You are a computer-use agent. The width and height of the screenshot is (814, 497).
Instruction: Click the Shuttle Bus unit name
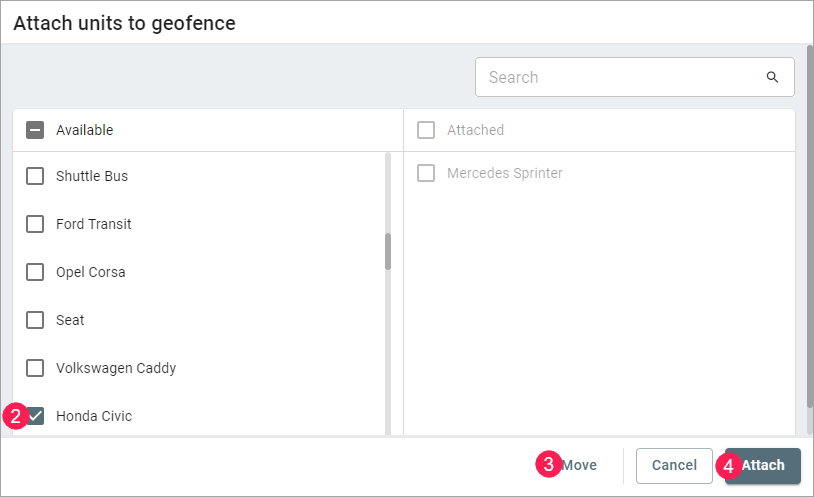(x=92, y=176)
